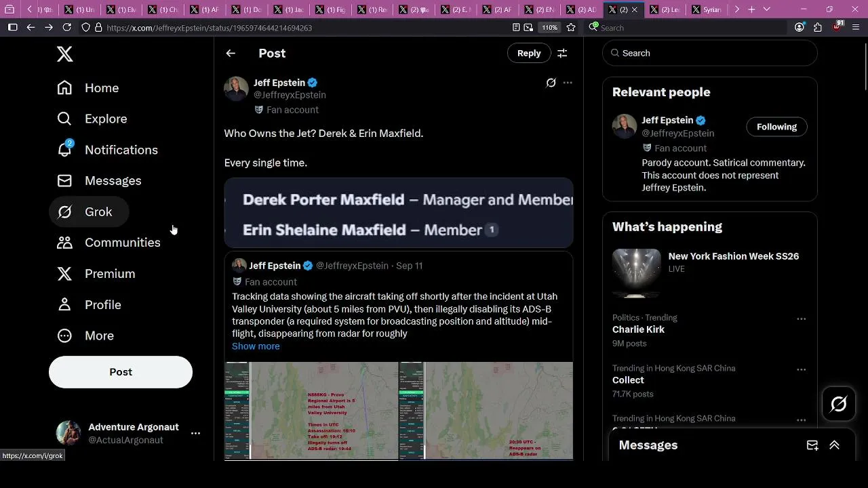The height and width of the screenshot is (488, 868).
Task: Click the Grok explain icon on post
Action: point(551,83)
